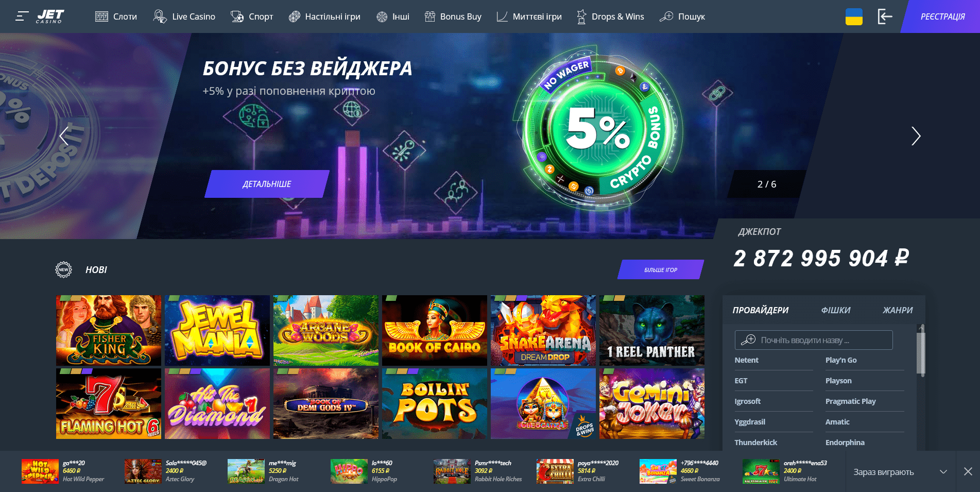Switch to the Жанри tab

(898, 310)
